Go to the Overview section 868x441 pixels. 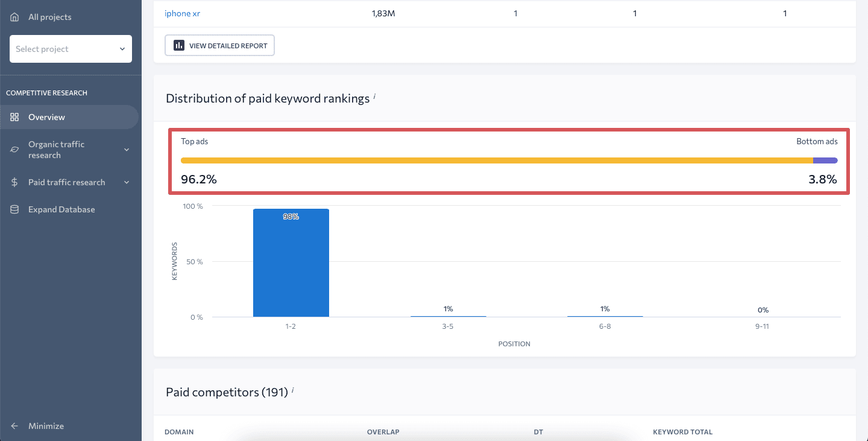[46, 117]
